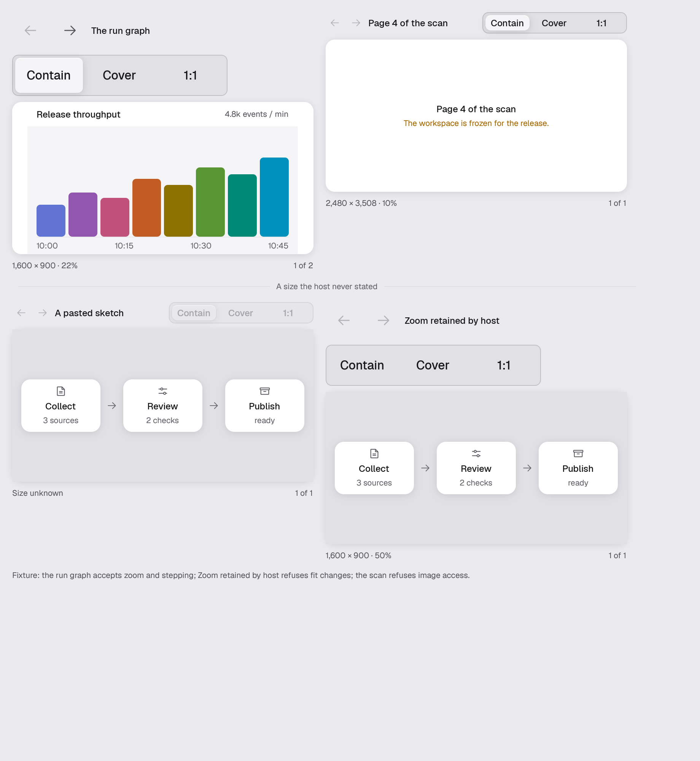Viewport: 700px width, 761px height.
Task: Click the archive icon on Zoom retained Publish card
Action: click(578, 454)
